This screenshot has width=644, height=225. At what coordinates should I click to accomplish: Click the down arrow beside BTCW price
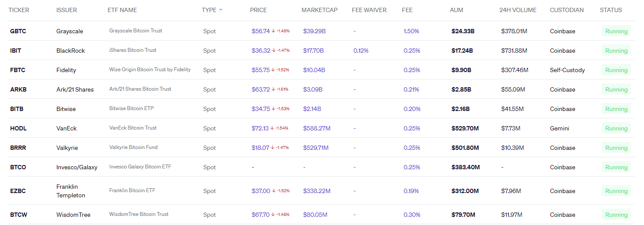pyautogui.click(x=273, y=215)
